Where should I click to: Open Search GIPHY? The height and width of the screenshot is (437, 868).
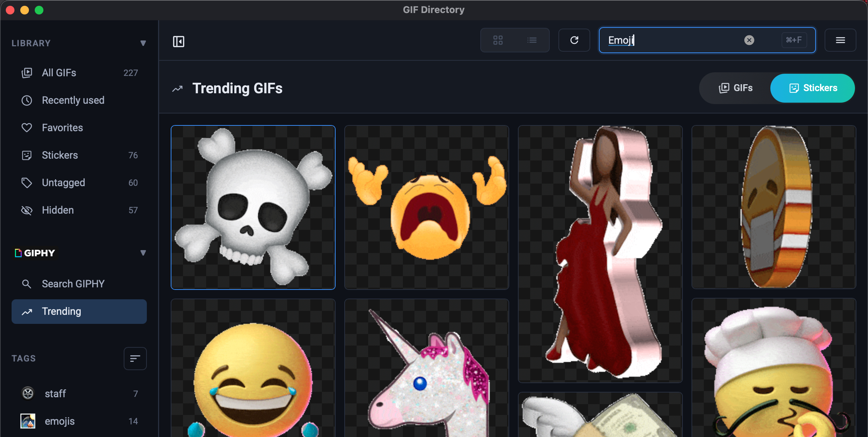pos(79,284)
